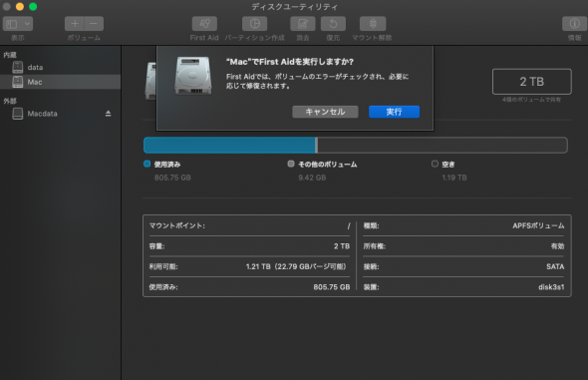The height and width of the screenshot is (380, 588).
Task: Open the info (情報) toolbar icon
Action: (x=574, y=24)
